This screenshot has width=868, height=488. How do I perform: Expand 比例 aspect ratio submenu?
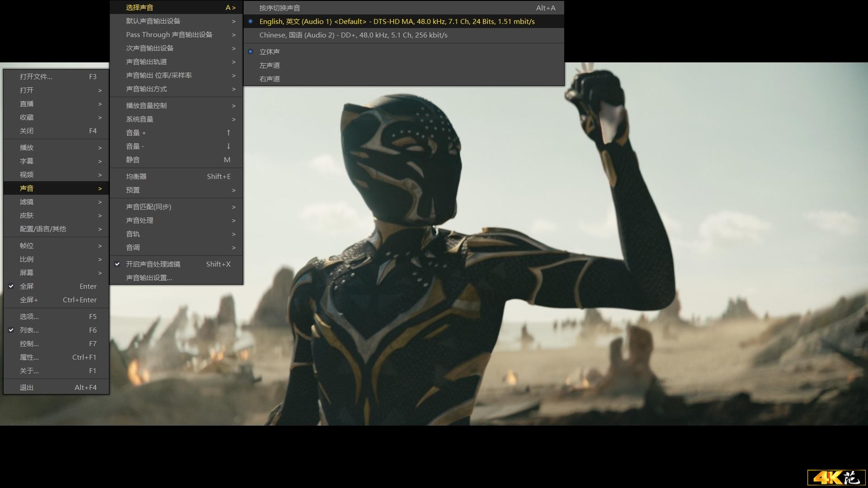point(56,259)
